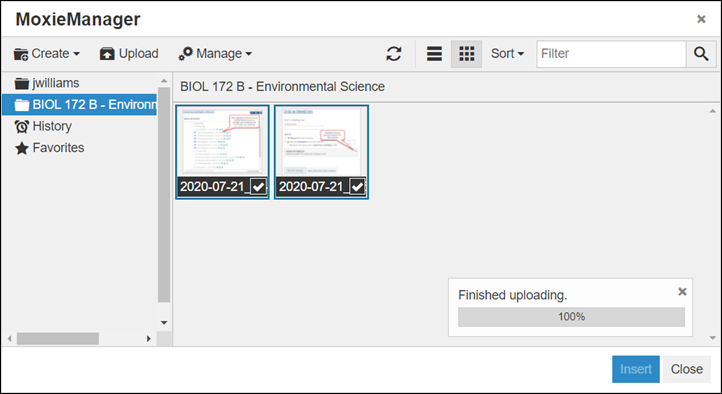Click the 100% upload progress bar

pyautogui.click(x=571, y=317)
